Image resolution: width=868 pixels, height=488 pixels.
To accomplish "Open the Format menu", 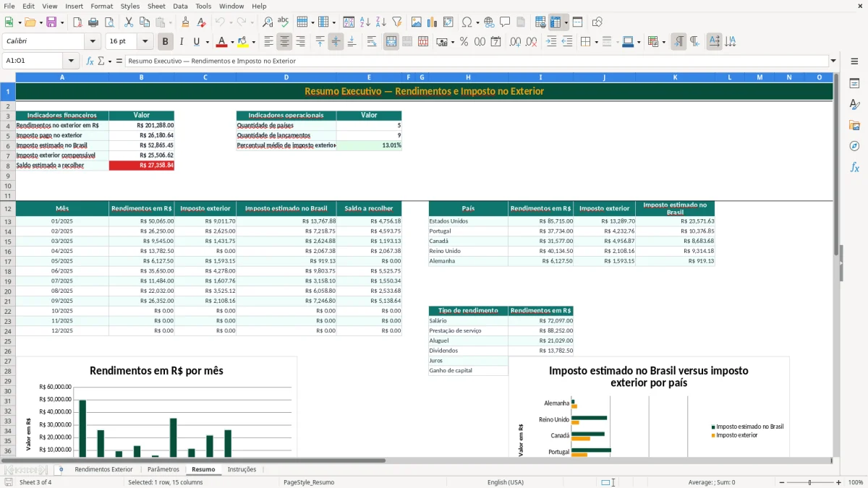I will (x=101, y=6).
